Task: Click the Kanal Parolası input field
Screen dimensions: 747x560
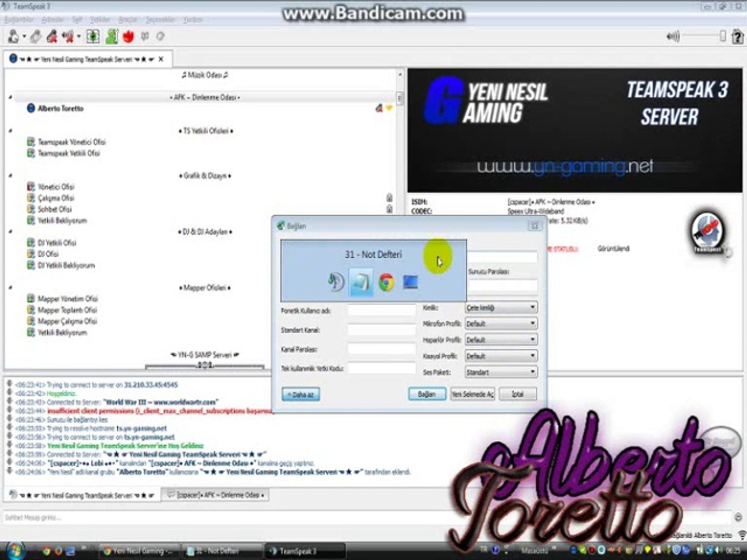Action: click(381, 349)
